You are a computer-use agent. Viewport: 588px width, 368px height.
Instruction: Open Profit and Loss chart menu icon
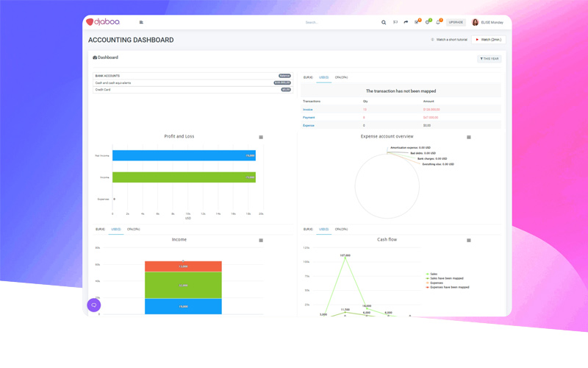click(x=261, y=138)
